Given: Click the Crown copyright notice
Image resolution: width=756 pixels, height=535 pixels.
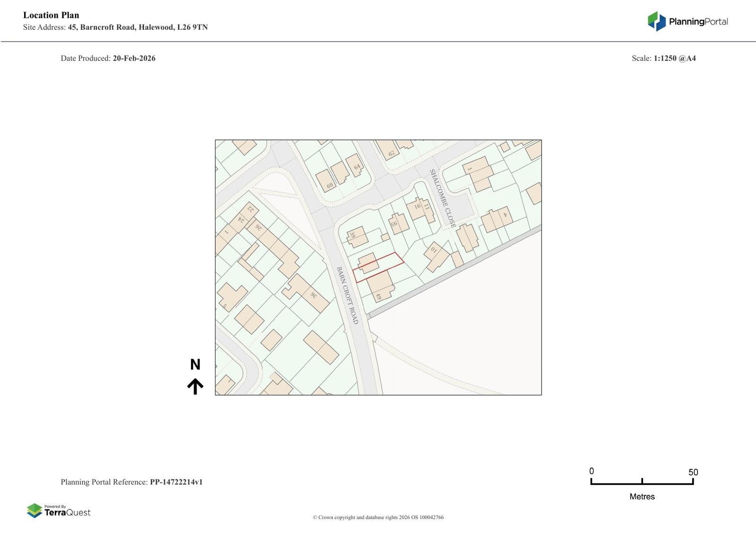Looking at the screenshot, I should [378, 517].
